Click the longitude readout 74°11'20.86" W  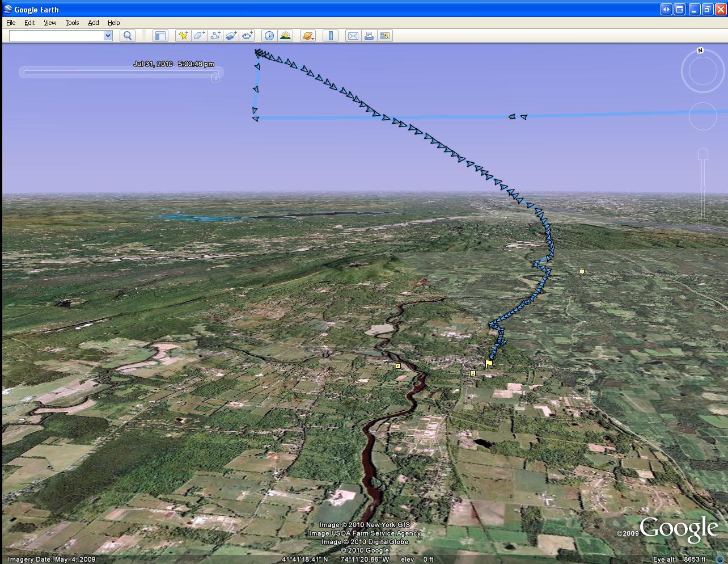[x=365, y=559]
